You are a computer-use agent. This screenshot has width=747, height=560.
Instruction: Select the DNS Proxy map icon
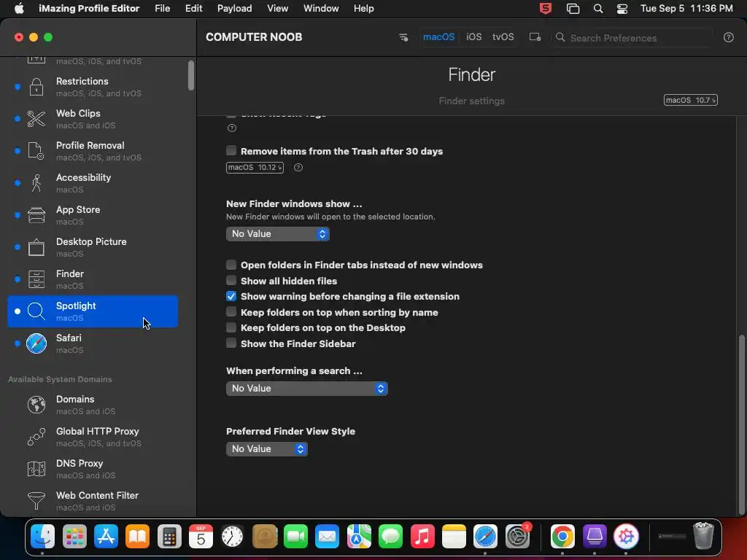[x=36, y=469]
